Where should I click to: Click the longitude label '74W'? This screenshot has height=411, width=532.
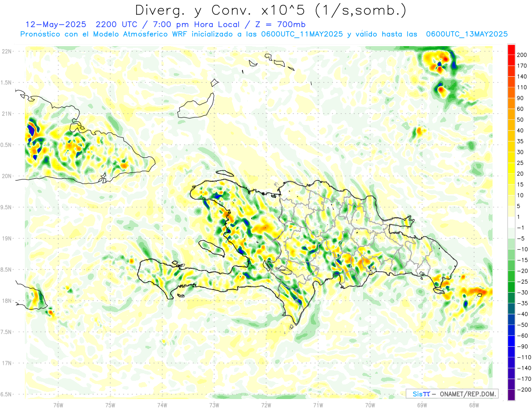tap(162, 405)
